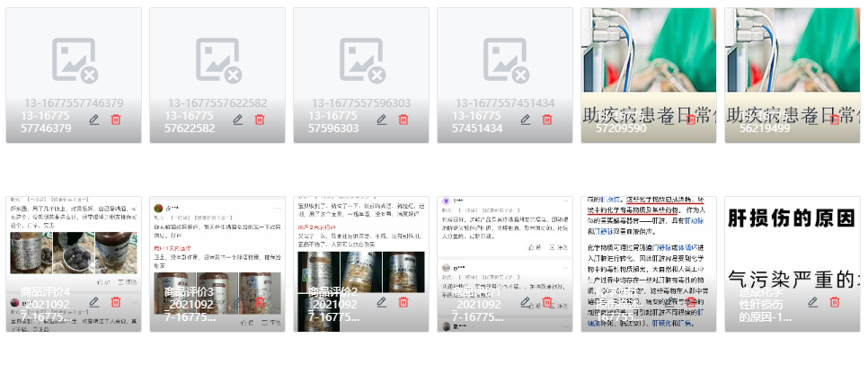Edit the 商品评价3 image card

[238, 302]
